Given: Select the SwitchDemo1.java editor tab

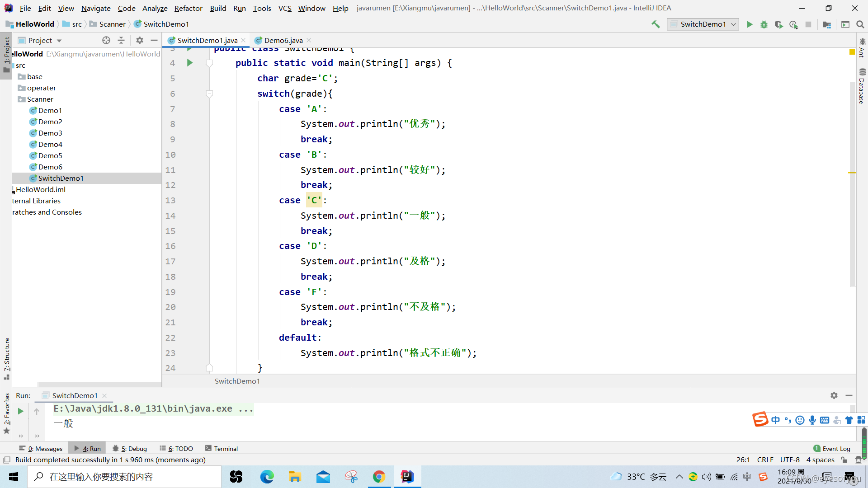Looking at the screenshot, I should click(x=207, y=40).
